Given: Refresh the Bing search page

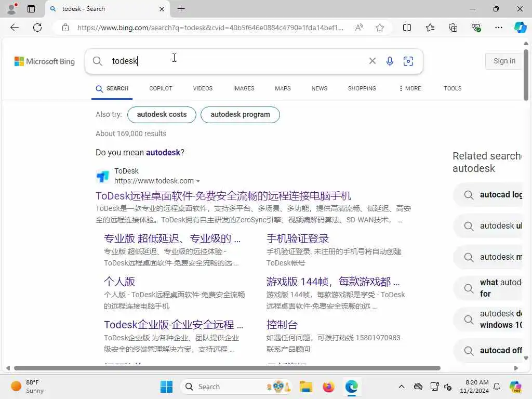Looking at the screenshot, I should click(x=37, y=28).
